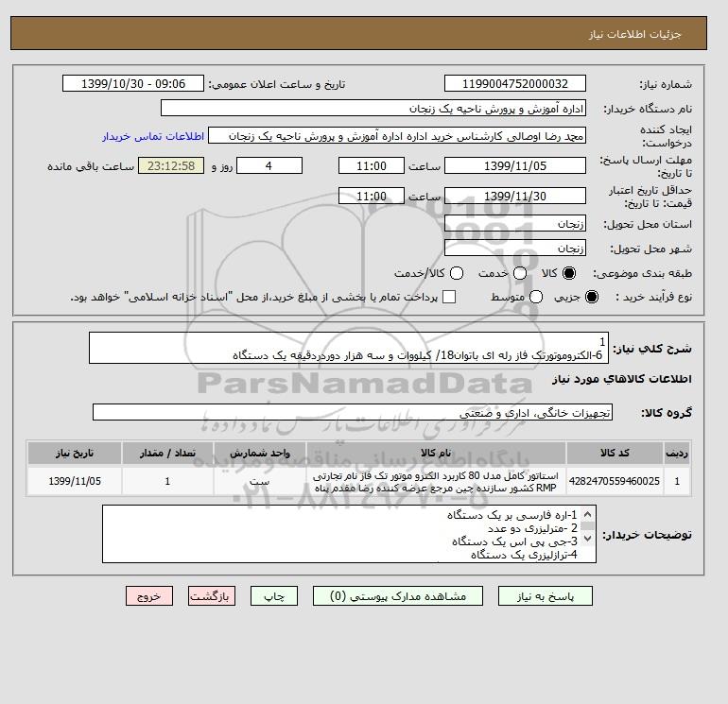Click buyer note line 3-جی پی اس
The height and width of the screenshot is (704, 728).
514,541
